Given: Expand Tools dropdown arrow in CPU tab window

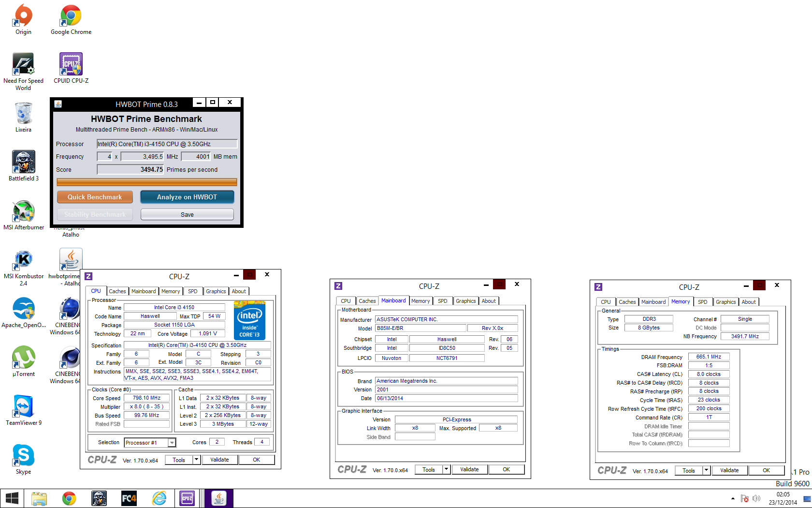Looking at the screenshot, I should pos(196,460).
